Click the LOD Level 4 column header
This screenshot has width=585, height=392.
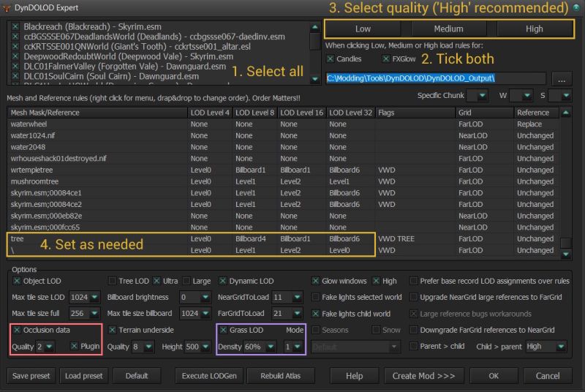click(209, 113)
